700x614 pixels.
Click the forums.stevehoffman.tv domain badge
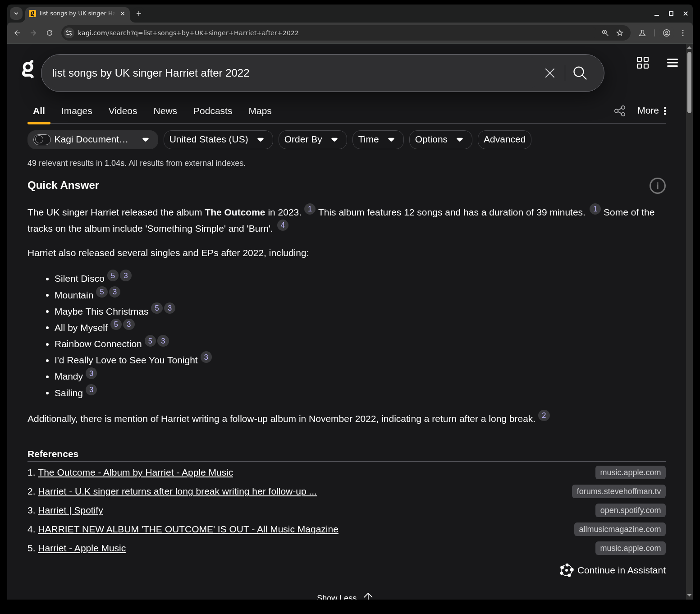click(618, 491)
